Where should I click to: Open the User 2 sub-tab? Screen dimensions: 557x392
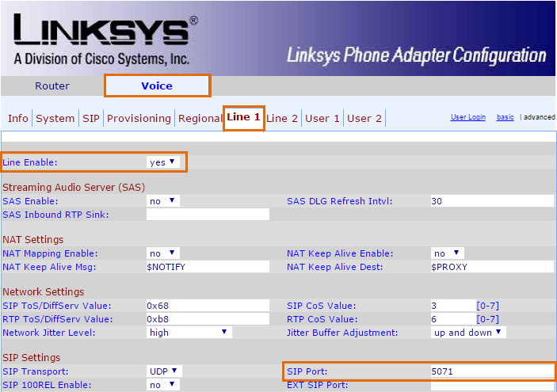tap(364, 118)
